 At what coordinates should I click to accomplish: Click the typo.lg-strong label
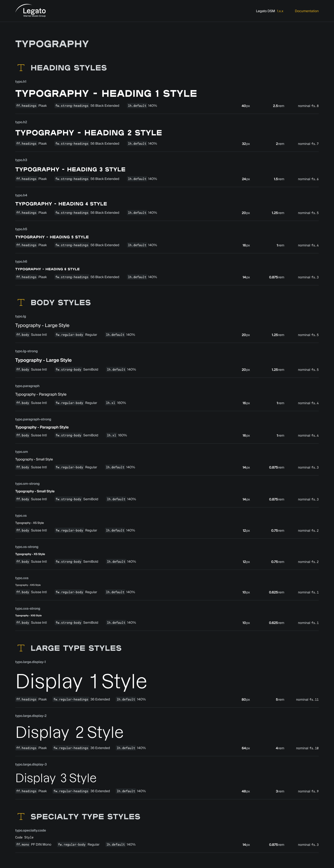tap(26, 351)
